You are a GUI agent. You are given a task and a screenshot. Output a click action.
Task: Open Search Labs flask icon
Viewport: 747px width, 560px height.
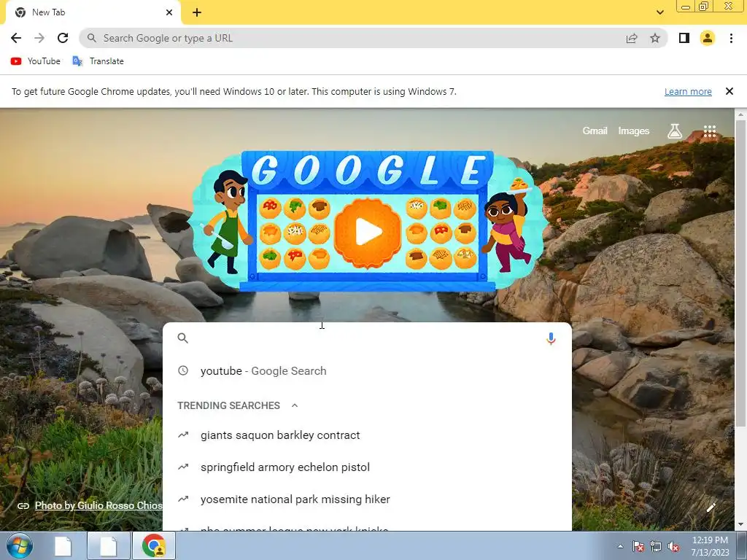(x=675, y=131)
